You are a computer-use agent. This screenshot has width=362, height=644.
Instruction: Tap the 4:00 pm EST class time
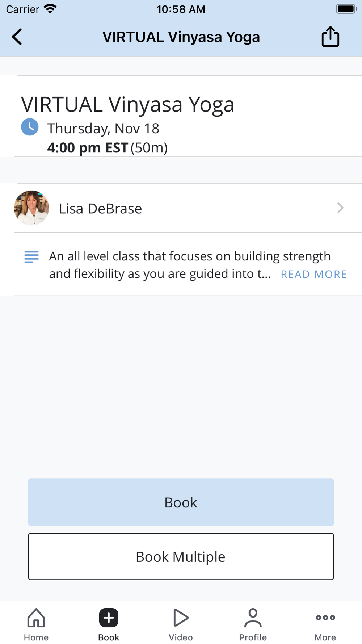pos(88,148)
